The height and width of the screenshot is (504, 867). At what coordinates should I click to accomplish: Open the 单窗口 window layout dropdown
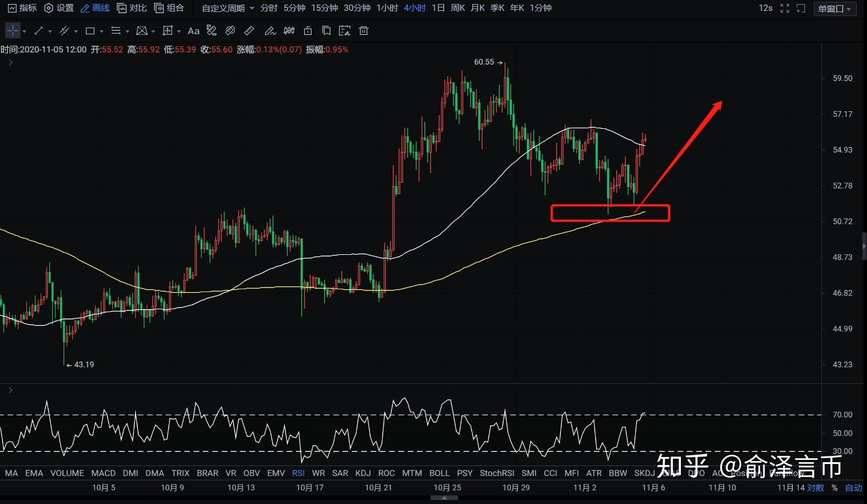point(834,9)
